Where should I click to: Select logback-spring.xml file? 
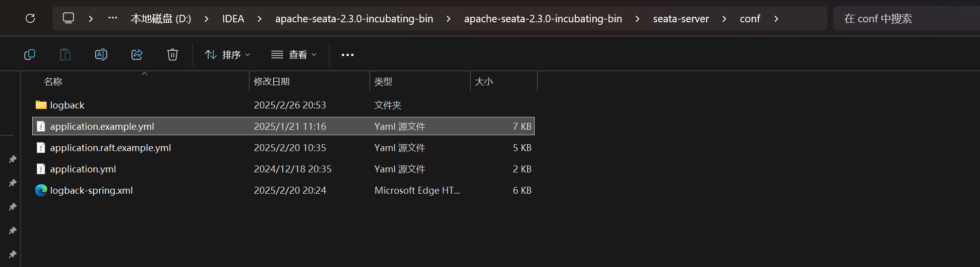91,190
